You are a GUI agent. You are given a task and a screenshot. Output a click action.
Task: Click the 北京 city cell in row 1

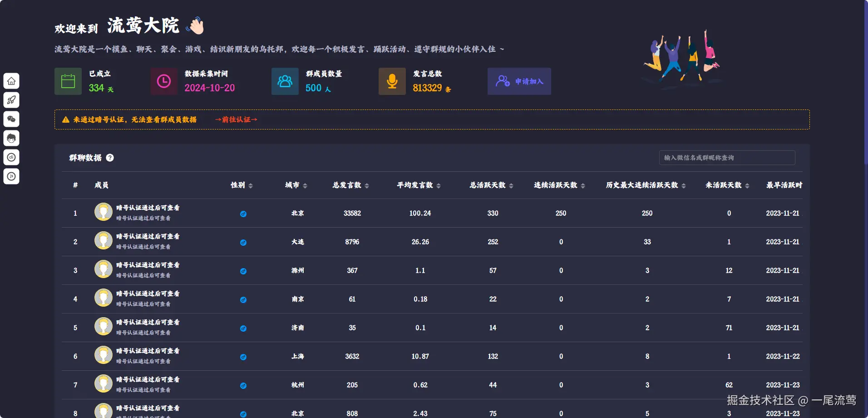coord(298,213)
